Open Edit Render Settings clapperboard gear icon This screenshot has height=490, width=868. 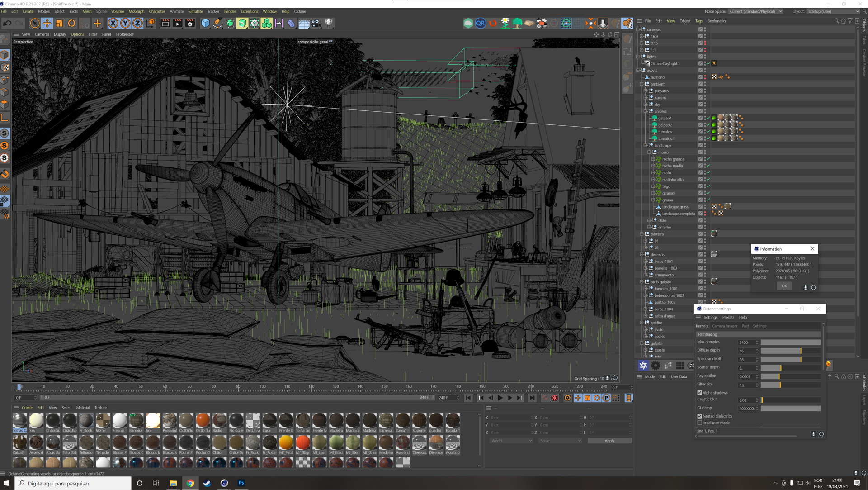click(x=190, y=23)
